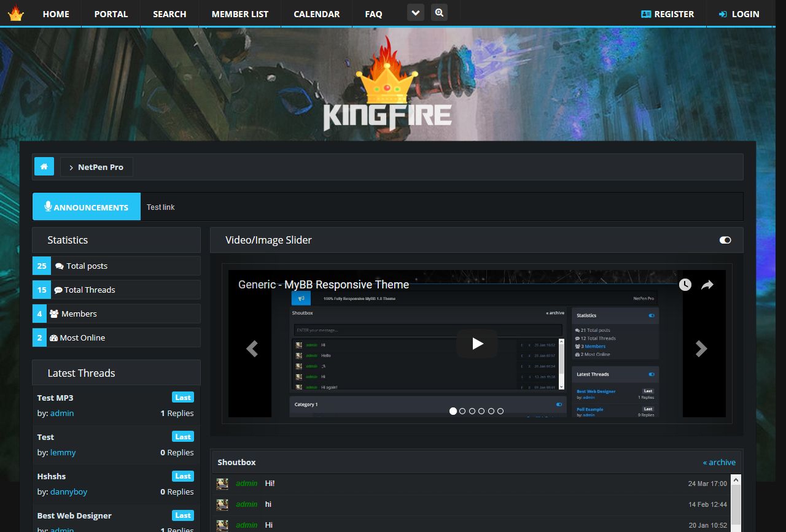Click the Statistics panel header
The image size is (786, 532).
pos(117,240)
